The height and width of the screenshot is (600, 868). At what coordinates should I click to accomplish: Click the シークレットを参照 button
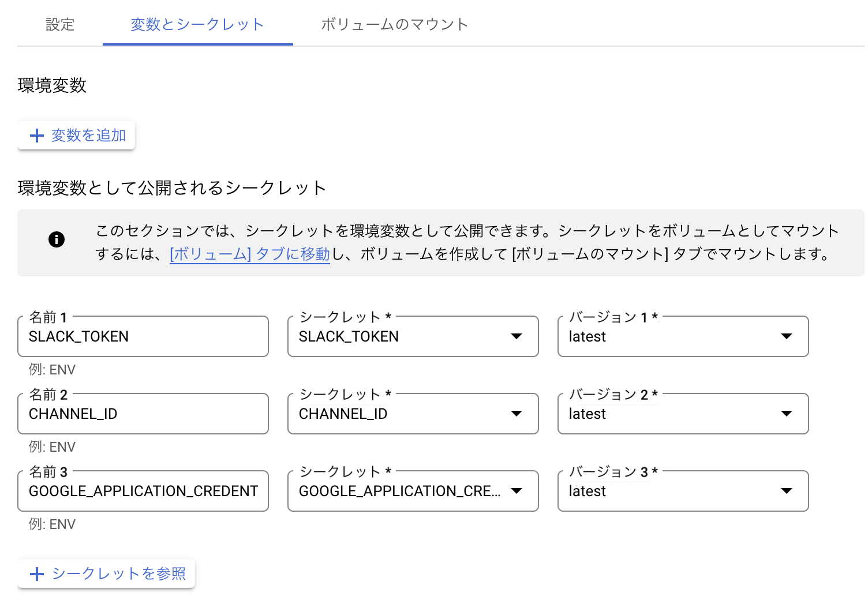coord(106,573)
